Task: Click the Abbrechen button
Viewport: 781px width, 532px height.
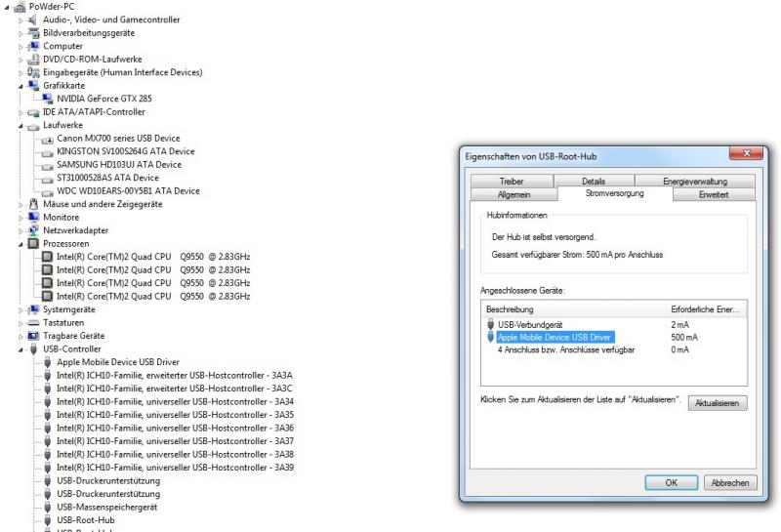Action: [x=729, y=483]
